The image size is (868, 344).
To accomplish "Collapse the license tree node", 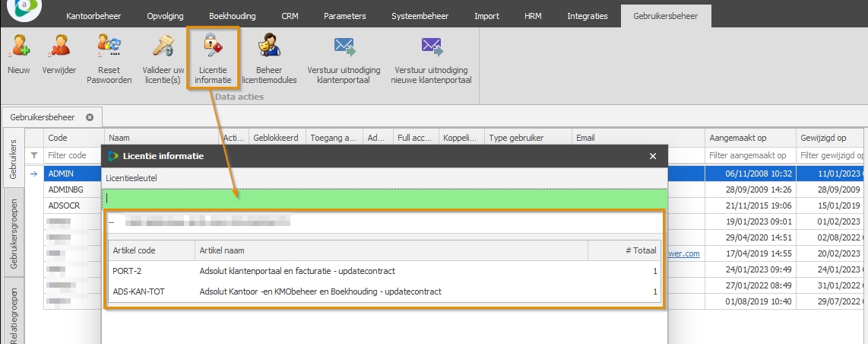I will [111, 222].
